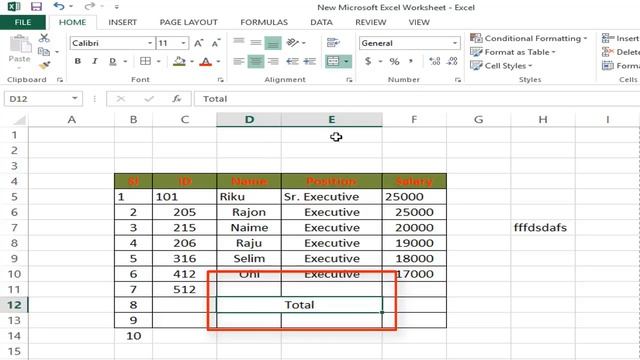Switch to PAGE LAYOUT tab
Viewport: 640px width, 360px height.
click(189, 22)
